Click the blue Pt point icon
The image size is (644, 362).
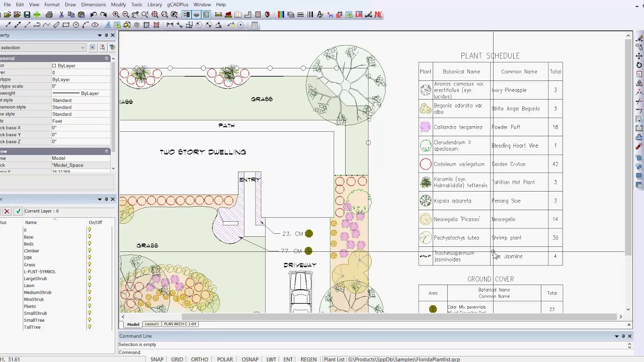coord(330,15)
